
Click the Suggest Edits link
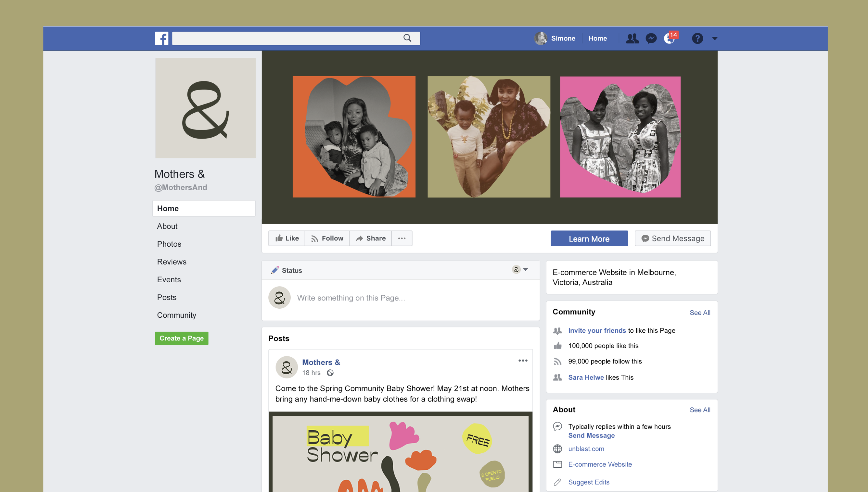point(589,482)
